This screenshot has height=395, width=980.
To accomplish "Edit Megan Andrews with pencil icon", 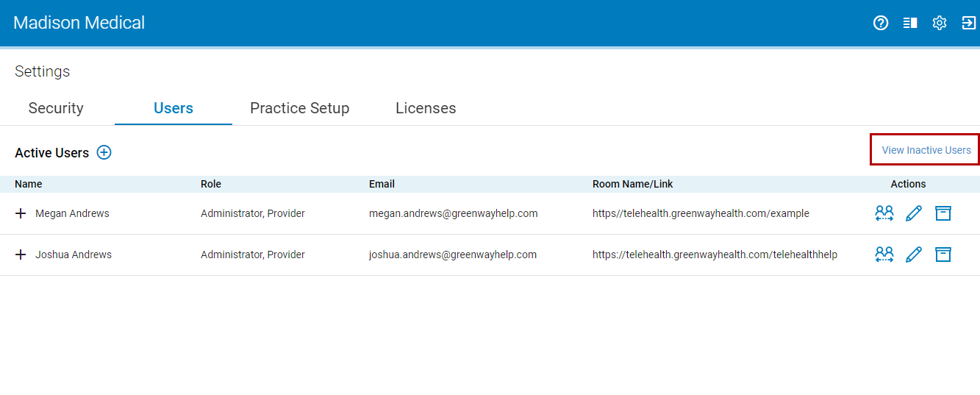I will click(914, 213).
